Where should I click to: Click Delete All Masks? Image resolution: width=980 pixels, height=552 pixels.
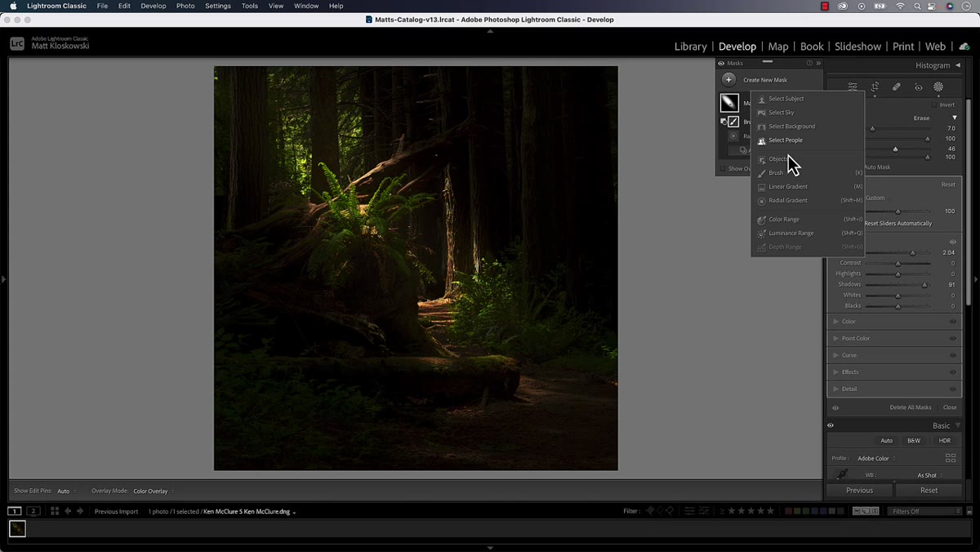(x=911, y=407)
